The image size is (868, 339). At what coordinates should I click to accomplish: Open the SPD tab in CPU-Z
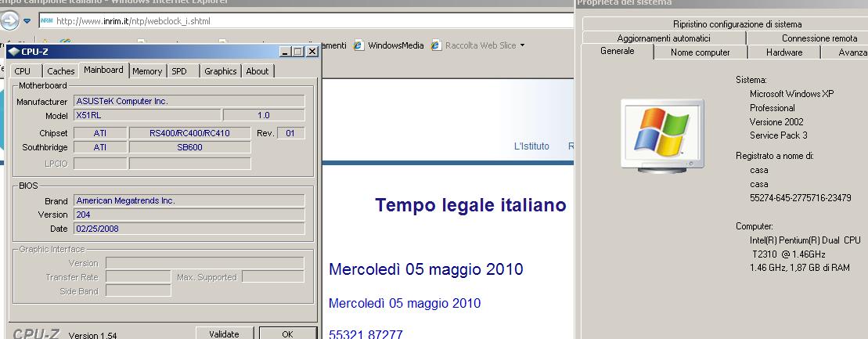click(x=179, y=71)
